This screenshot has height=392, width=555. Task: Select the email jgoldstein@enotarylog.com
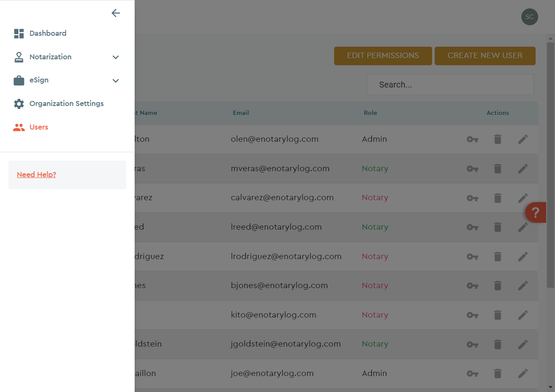point(286,344)
